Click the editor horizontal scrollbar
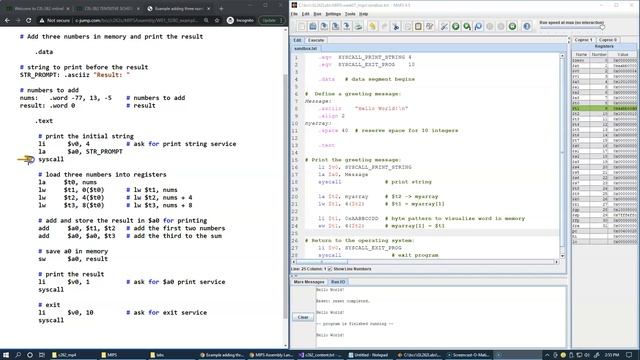This screenshot has width=640, height=360. tap(424, 262)
